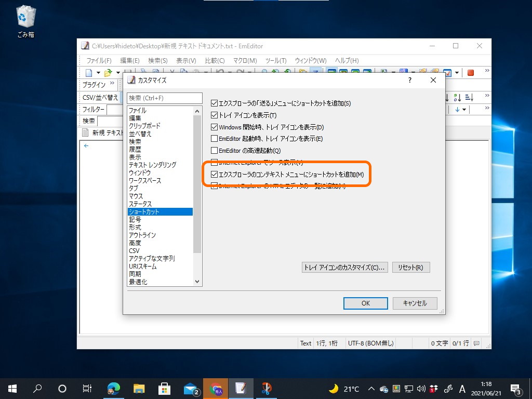Toggle エクスプローラのコンテキスト メニューにショートカットを追加(M)
Image resolution: width=532 pixels, height=399 pixels.
click(x=214, y=175)
